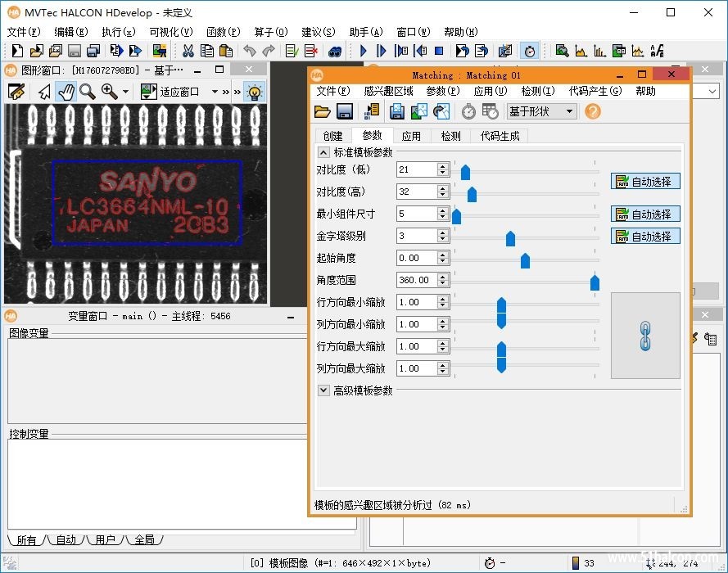Click the 最小组件尺寸 value field
The image size is (728, 573).
(x=417, y=214)
